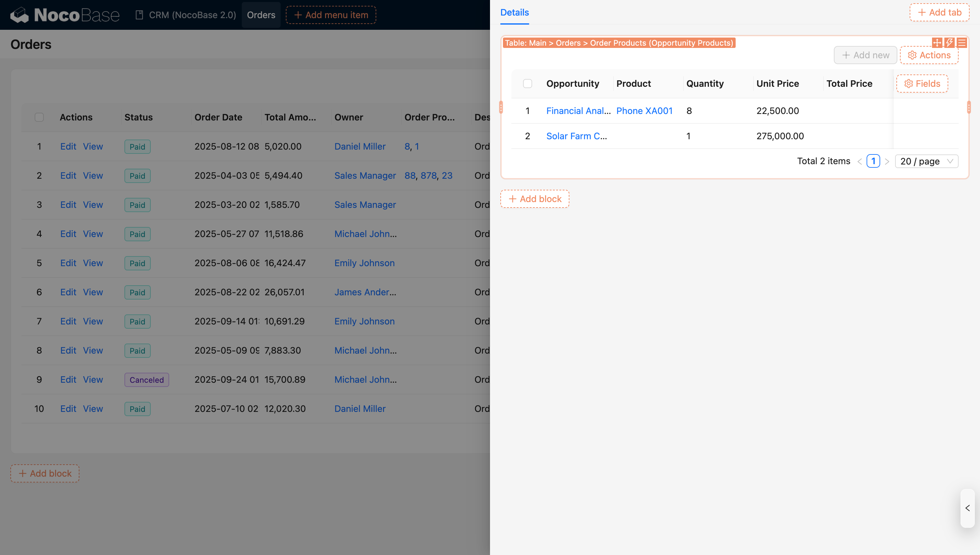
Task: Switch to the Details tab
Action: (x=514, y=12)
